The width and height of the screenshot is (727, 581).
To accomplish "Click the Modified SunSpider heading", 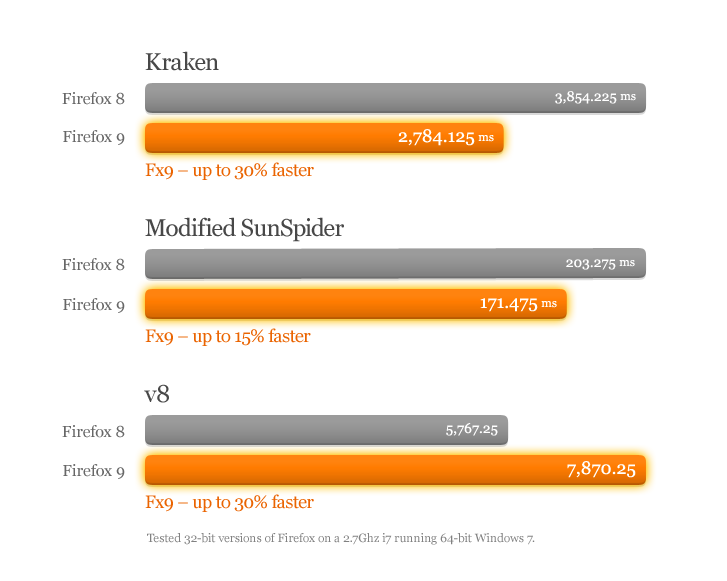I will [244, 228].
